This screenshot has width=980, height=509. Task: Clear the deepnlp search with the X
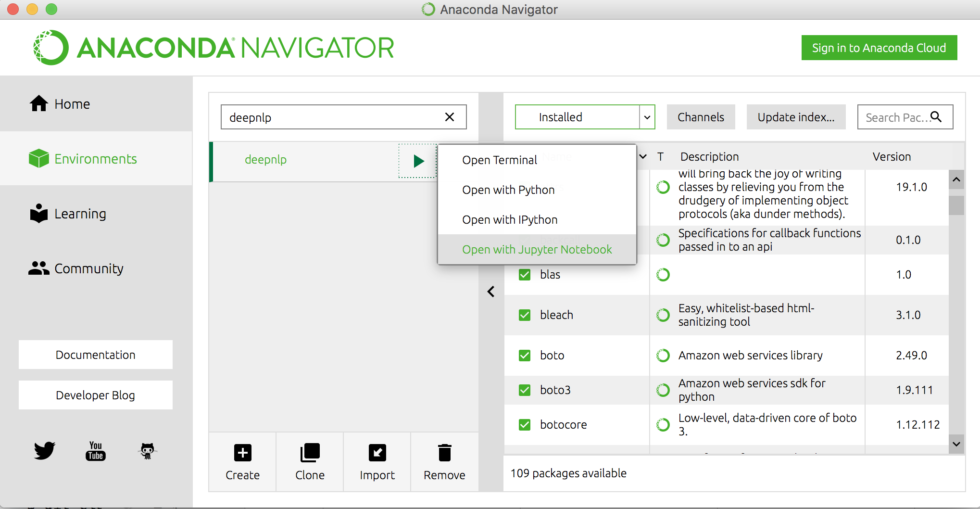click(450, 117)
